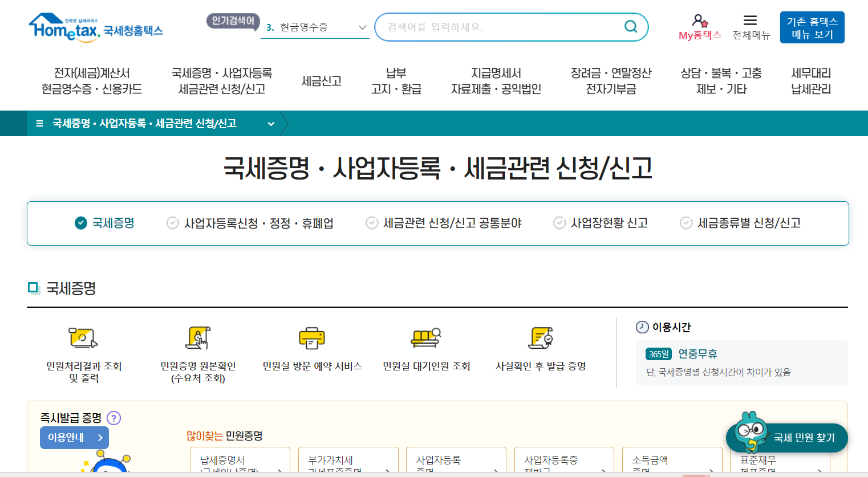Screen dimensions: 868x477
Task: Open 전체메뉴 with the hamburger icon
Action: pyautogui.click(x=751, y=20)
